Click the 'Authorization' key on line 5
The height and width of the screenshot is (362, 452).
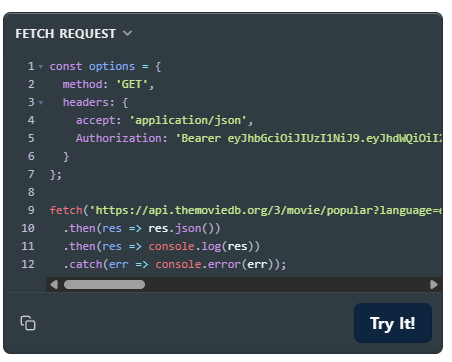[x=119, y=138]
